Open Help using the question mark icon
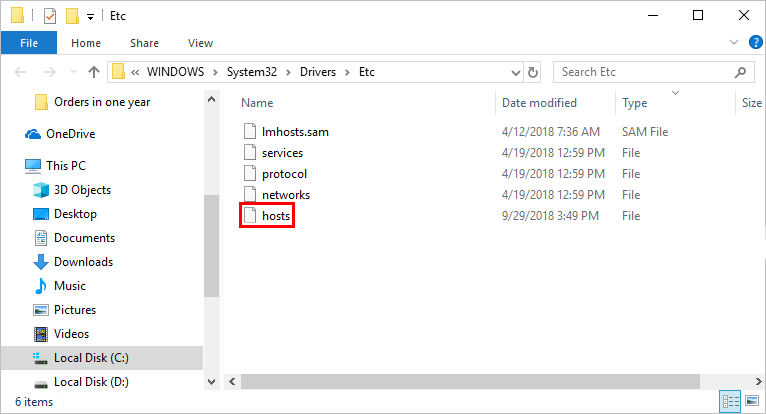The image size is (766, 414). (755, 43)
